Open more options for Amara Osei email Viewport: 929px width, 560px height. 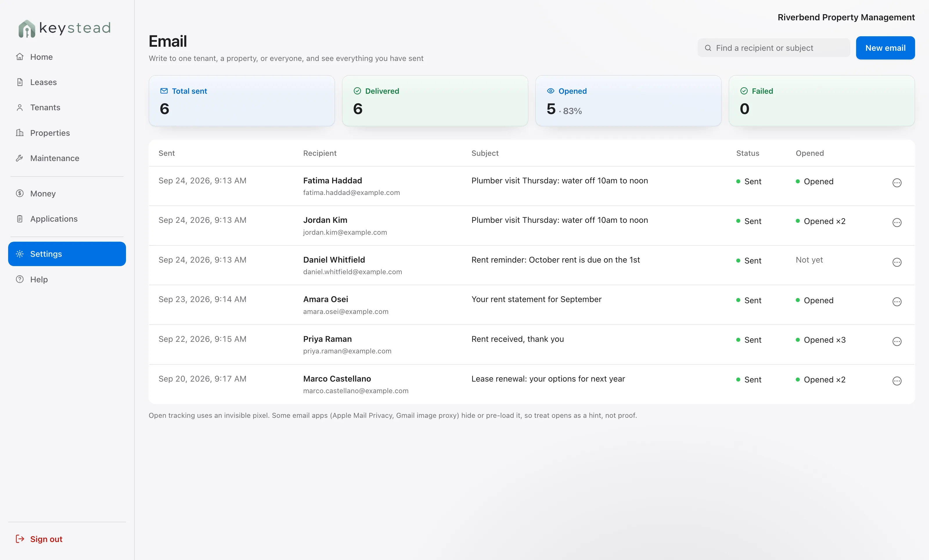point(897,301)
